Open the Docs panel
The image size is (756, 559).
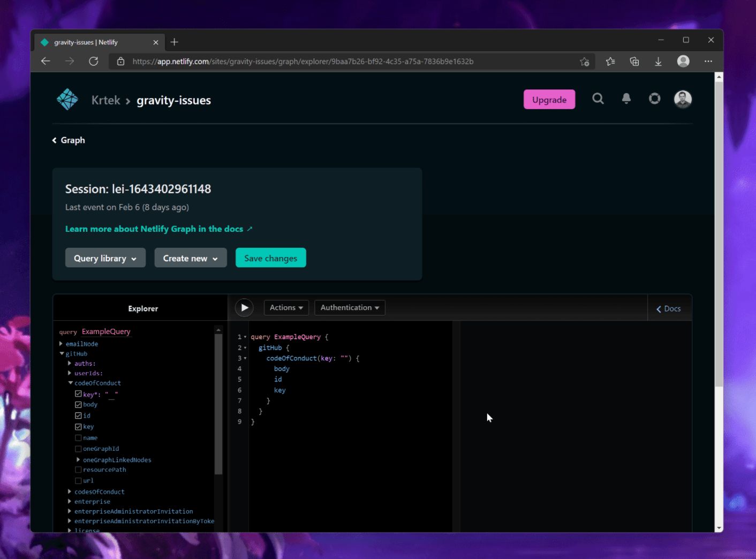click(669, 308)
